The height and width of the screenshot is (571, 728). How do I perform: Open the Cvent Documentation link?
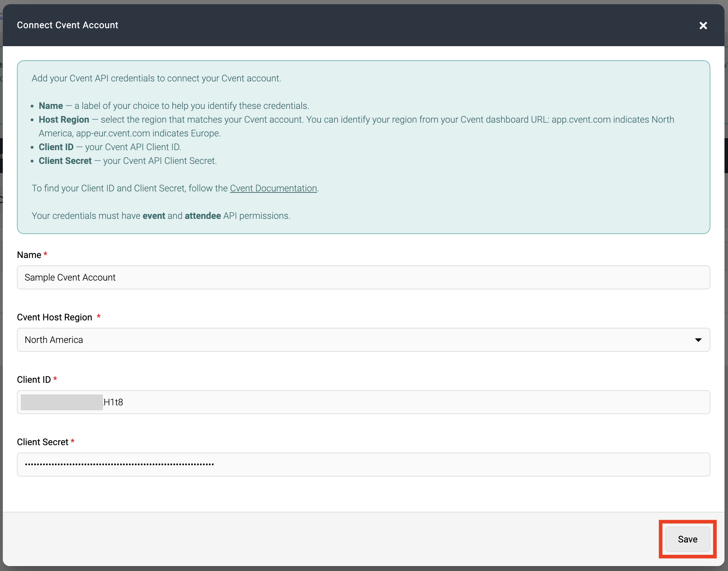point(273,188)
